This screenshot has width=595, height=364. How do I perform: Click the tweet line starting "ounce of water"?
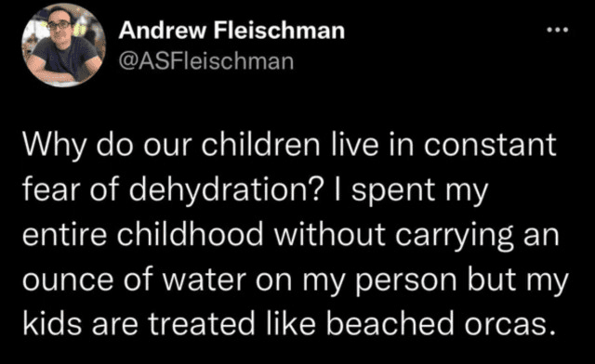(296, 281)
